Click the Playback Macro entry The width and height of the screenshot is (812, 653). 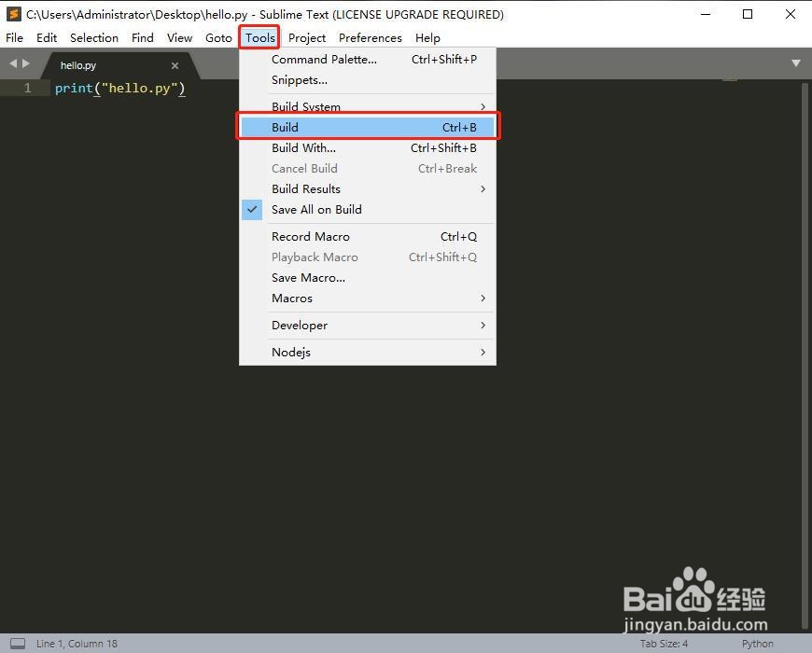368,257
